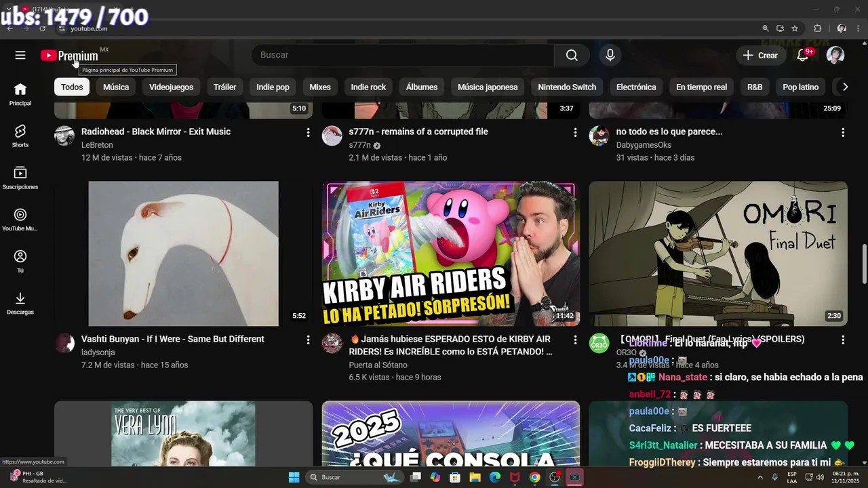
Task: Open options for Vashti Bunyan video
Action: 308,340
